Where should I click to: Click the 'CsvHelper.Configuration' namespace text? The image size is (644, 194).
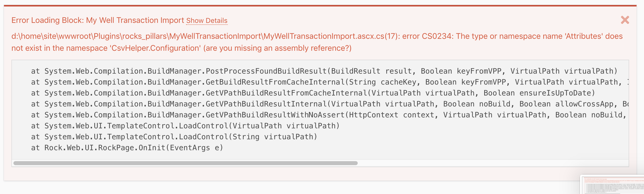coord(155,48)
